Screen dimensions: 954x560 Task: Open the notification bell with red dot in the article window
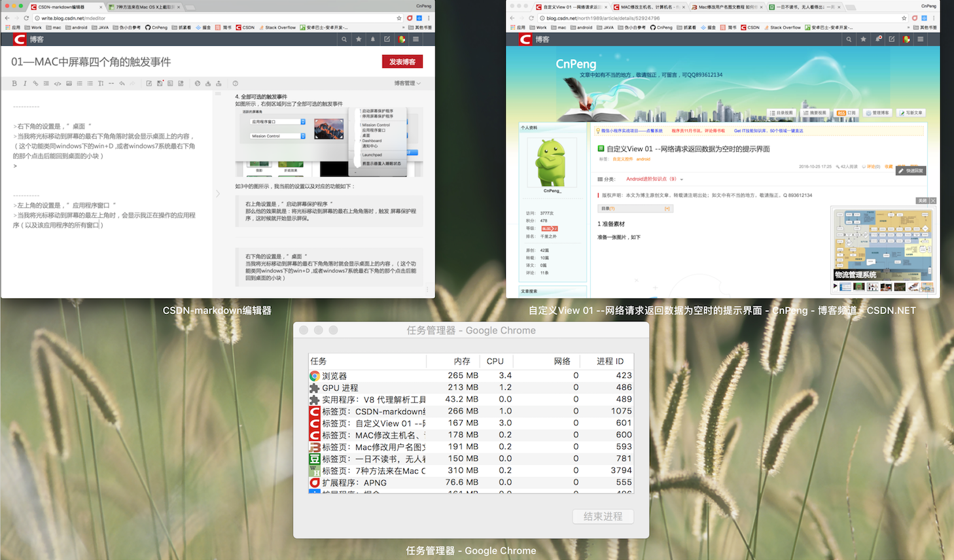878,39
